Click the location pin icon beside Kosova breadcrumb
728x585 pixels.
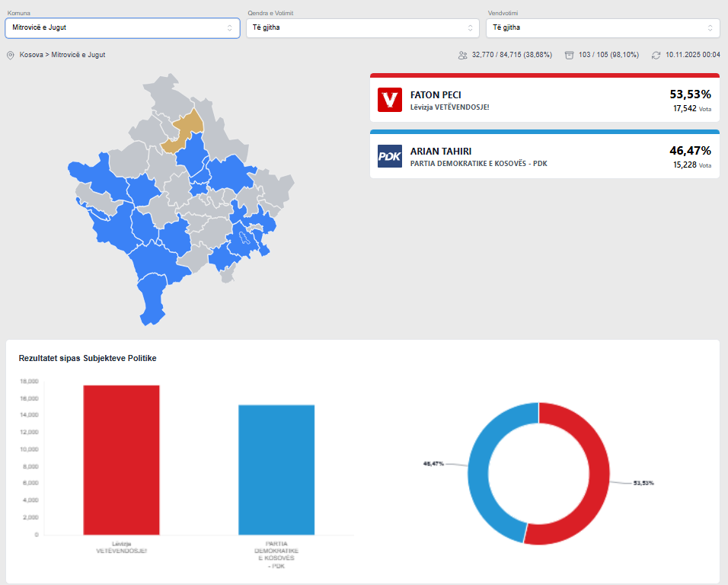[11, 55]
